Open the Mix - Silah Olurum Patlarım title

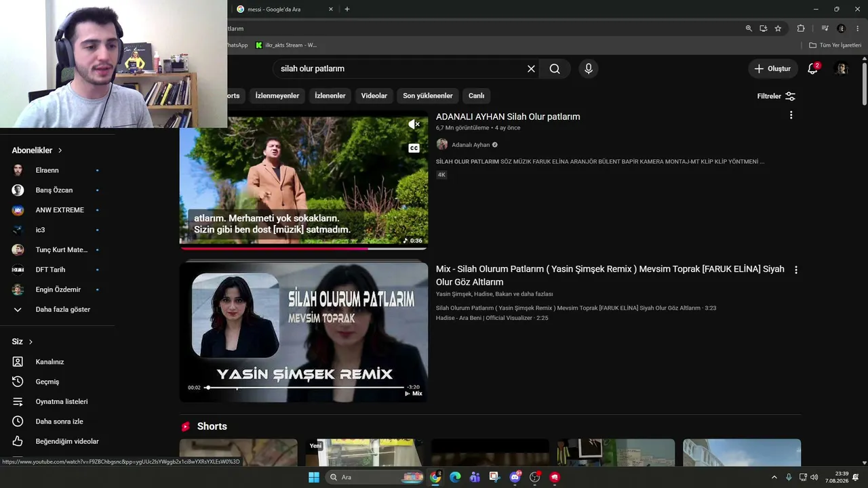pyautogui.click(x=610, y=275)
